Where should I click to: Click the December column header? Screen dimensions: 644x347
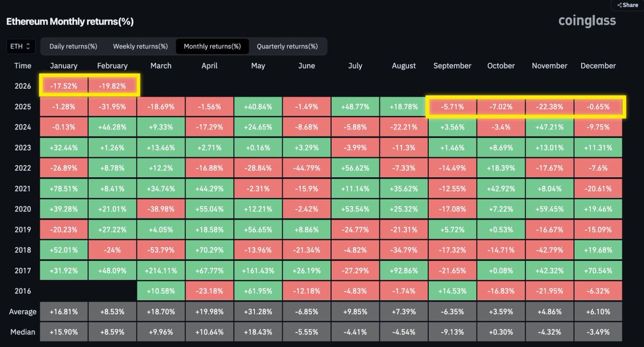coord(598,66)
